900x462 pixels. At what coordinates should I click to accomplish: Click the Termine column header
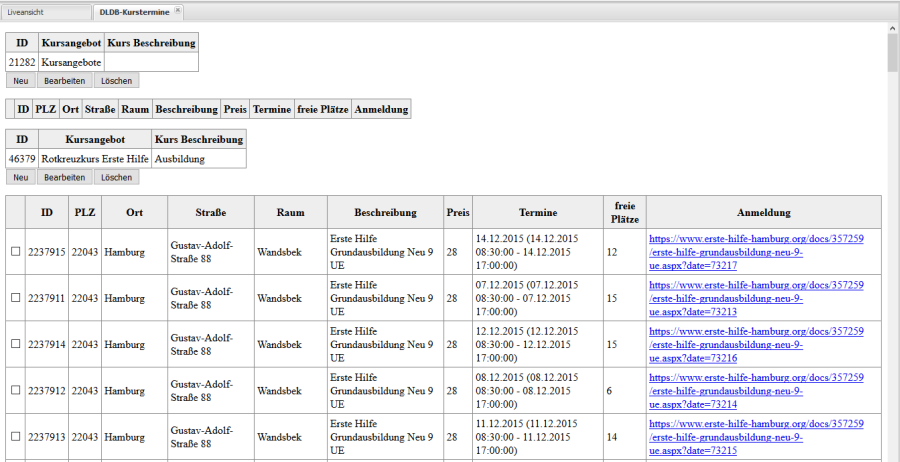coord(538,213)
